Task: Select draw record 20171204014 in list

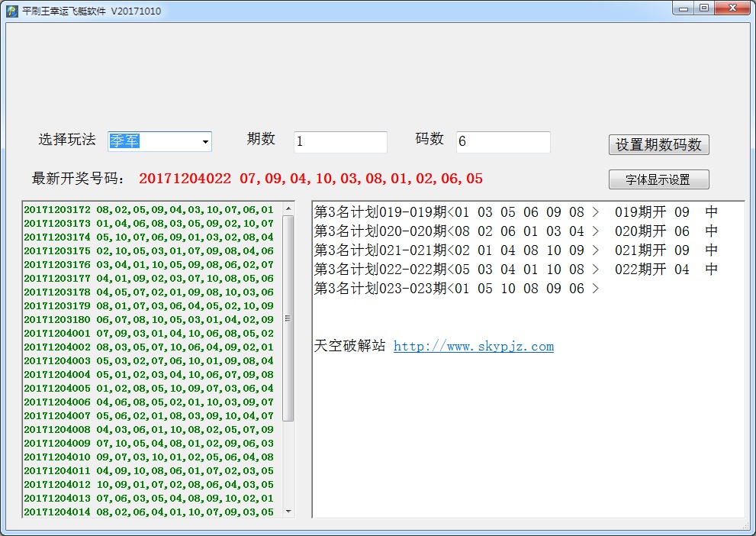Action: (148, 512)
